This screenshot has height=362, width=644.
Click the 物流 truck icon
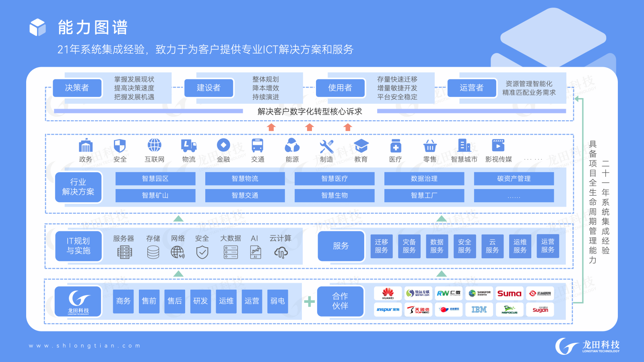(x=188, y=146)
